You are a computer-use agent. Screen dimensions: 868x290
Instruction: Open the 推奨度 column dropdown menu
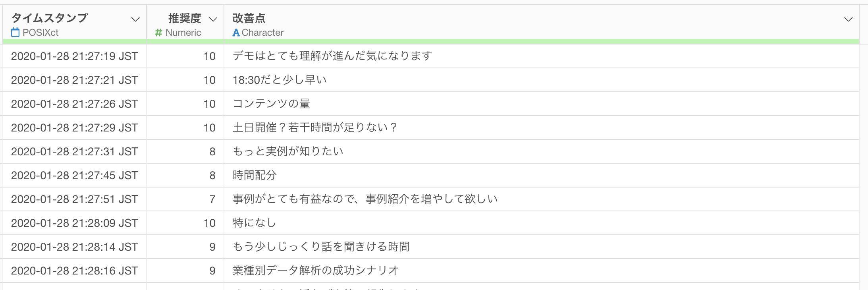(x=213, y=19)
